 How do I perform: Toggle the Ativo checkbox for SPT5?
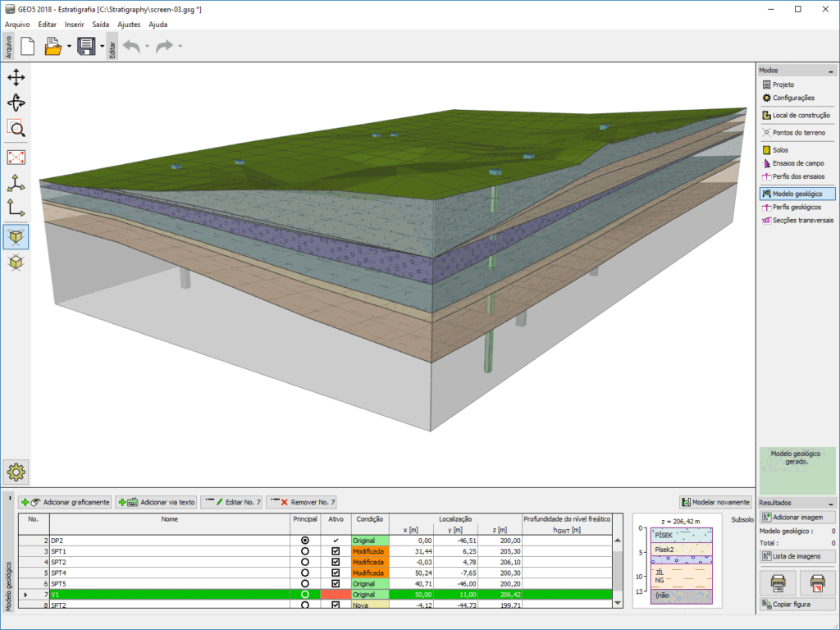[336, 583]
